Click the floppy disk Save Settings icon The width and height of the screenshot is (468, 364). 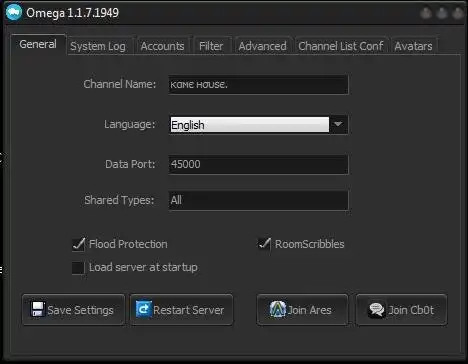[x=37, y=309]
